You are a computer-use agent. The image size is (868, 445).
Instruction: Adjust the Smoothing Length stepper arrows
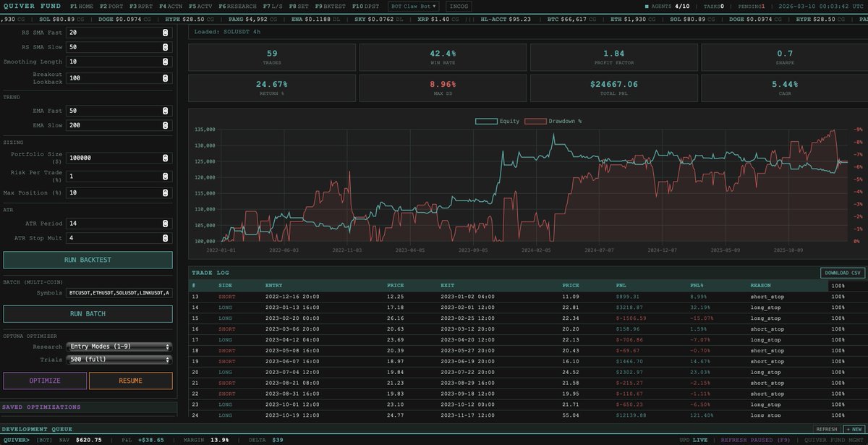[166, 62]
